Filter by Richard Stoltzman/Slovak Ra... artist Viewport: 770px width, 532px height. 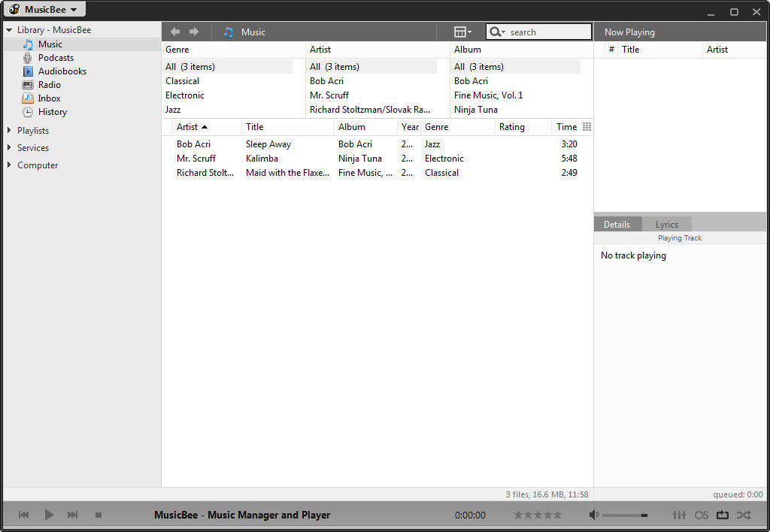click(370, 110)
